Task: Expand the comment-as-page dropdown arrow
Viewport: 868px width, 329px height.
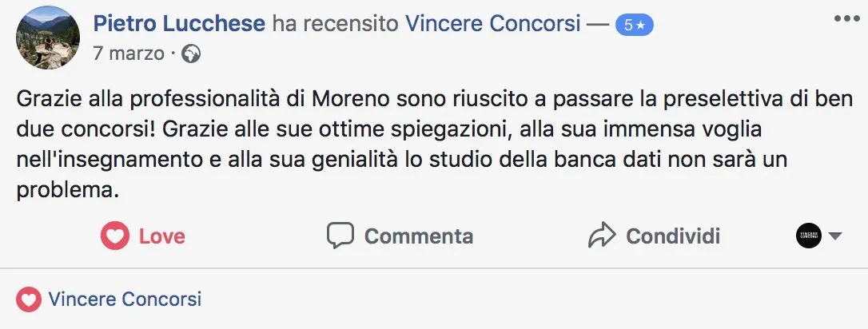Action: [835, 236]
